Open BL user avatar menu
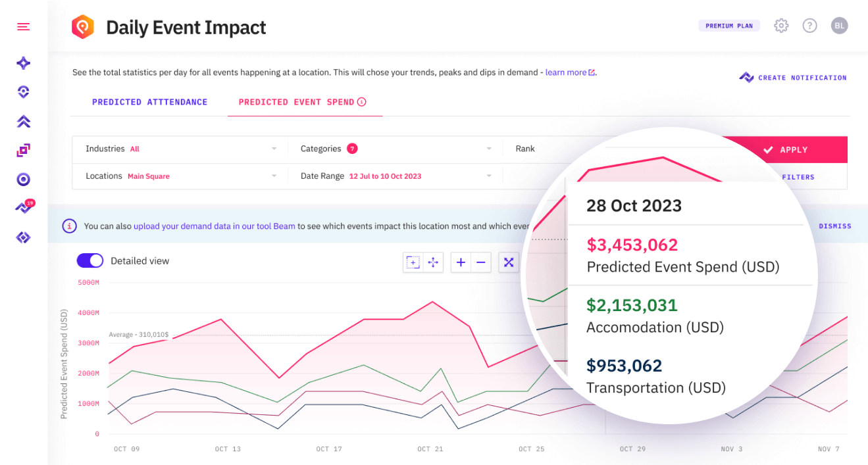The image size is (868, 465). [x=839, y=26]
